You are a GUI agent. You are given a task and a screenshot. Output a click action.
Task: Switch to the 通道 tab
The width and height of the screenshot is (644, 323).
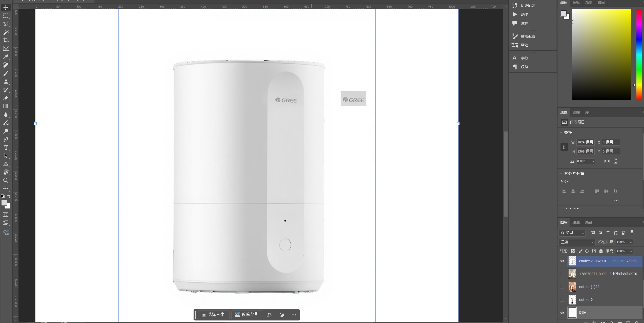576,222
